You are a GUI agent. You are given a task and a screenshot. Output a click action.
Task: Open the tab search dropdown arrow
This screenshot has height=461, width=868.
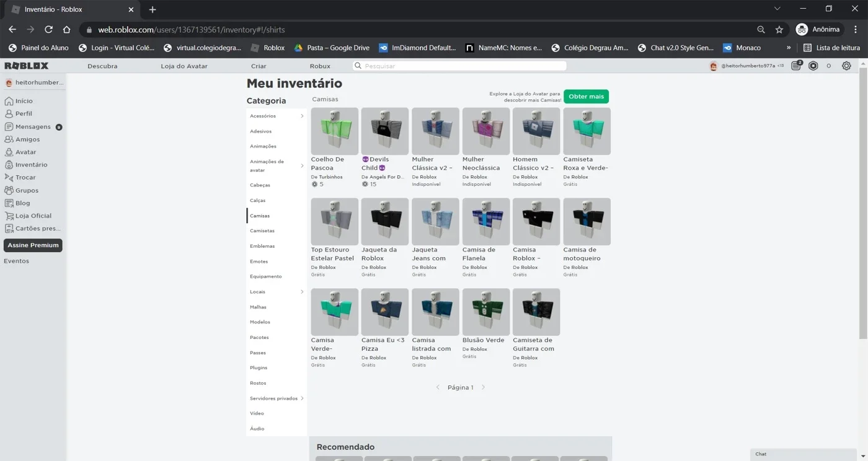tap(777, 9)
